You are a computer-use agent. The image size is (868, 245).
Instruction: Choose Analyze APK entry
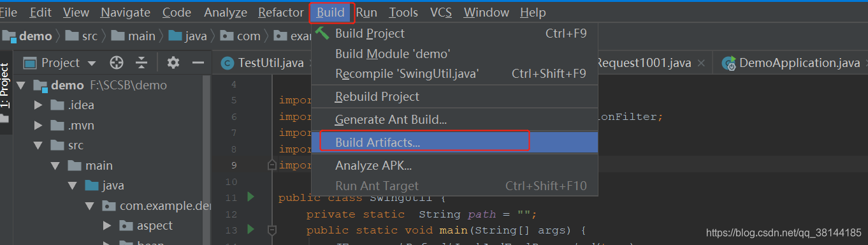click(454, 166)
